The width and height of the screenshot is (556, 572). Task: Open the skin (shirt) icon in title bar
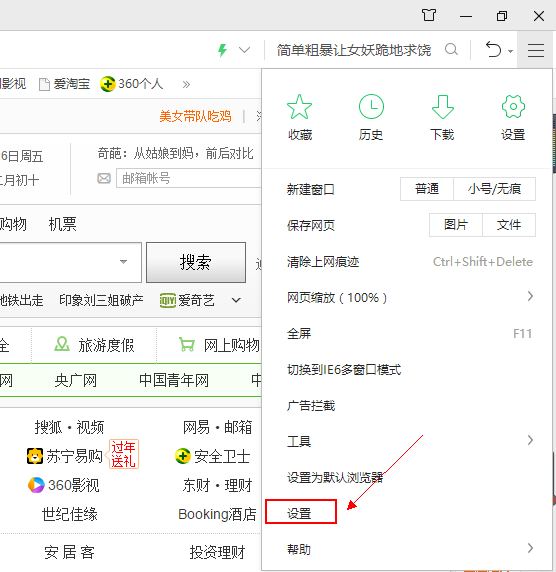429,15
